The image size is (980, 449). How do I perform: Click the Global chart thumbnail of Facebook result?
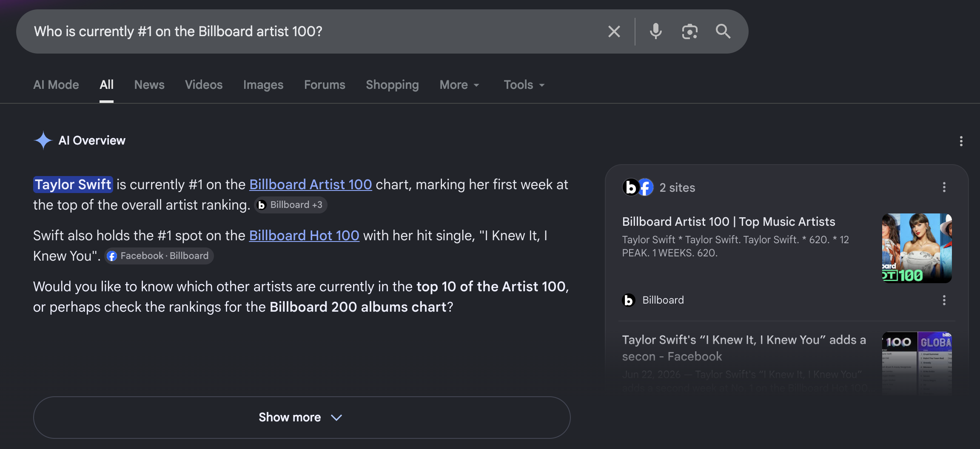coord(917,364)
